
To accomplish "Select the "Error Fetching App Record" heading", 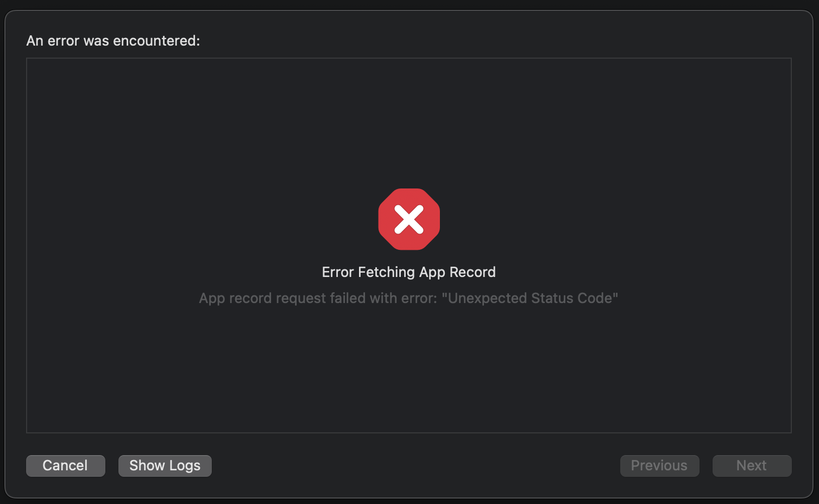I will (408, 272).
